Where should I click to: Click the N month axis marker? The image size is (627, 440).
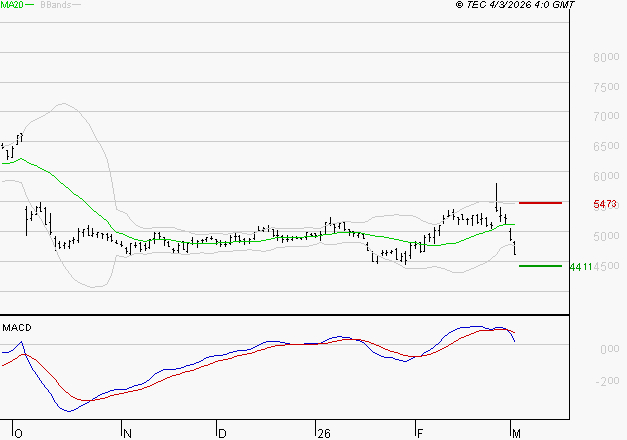127,434
